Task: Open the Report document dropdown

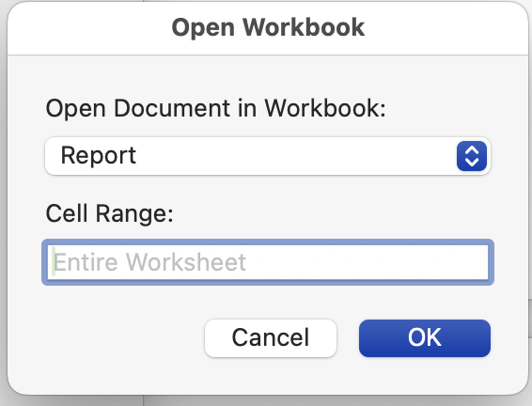Action: (x=268, y=156)
